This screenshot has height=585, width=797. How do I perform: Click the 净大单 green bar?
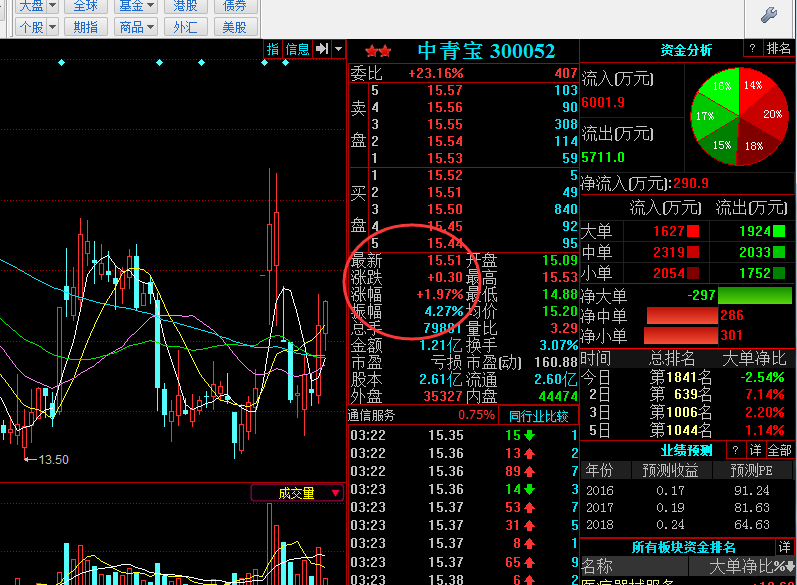tap(755, 295)
